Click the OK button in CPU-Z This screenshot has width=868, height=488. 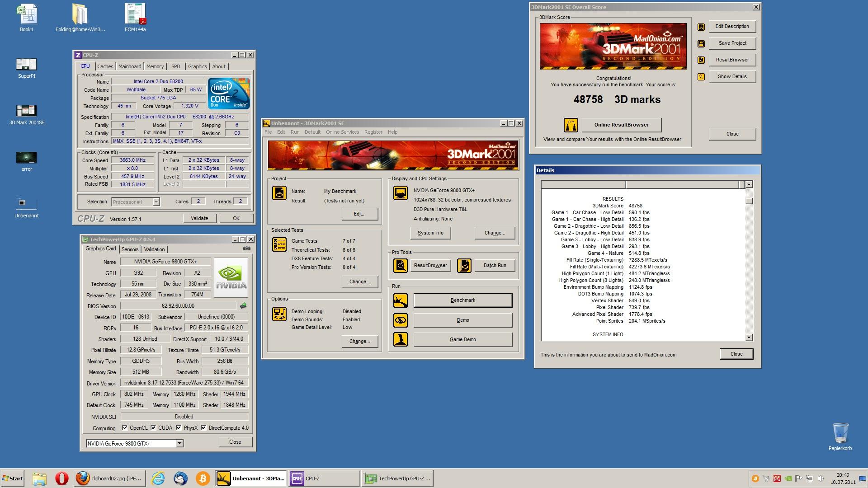(236, 218)
